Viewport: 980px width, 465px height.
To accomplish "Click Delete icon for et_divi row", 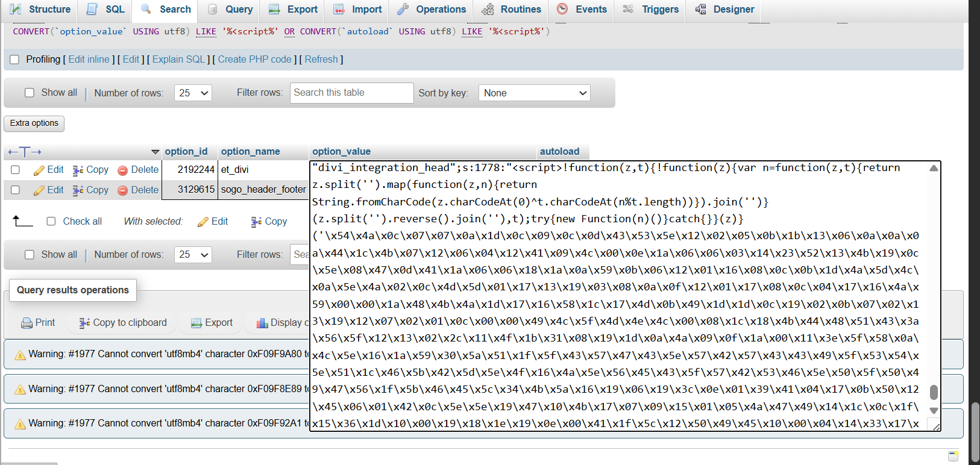I will 122,170.
